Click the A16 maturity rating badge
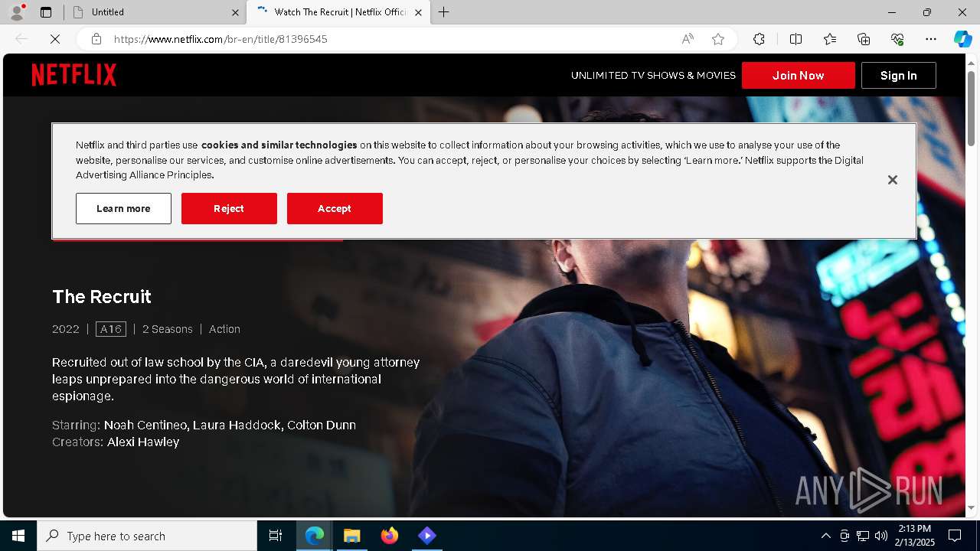 (111, 329)
